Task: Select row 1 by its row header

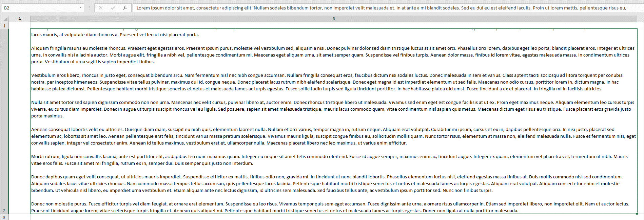Action: 4,26
